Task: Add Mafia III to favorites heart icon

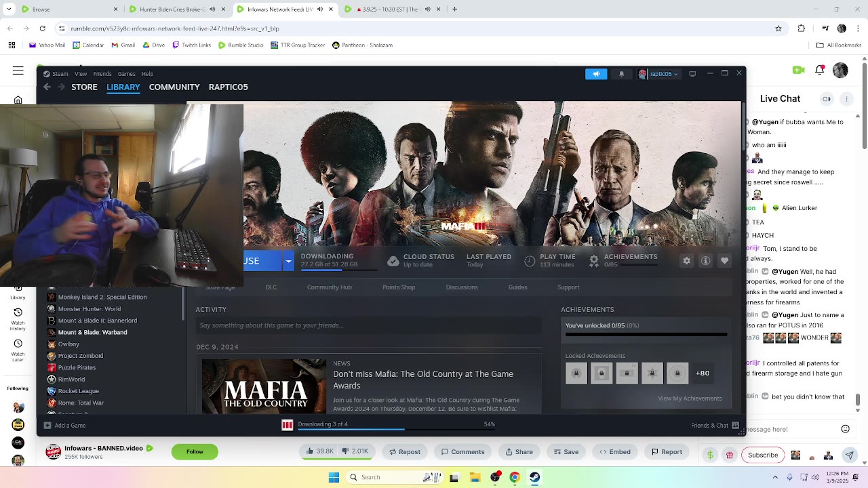Action: tap(725, 261)
